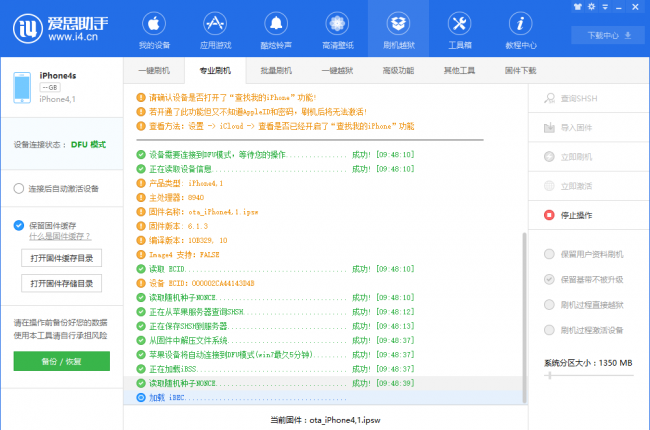Select log row 固件版本: 6.1.3
The height and width of the screenshot is (430, 650).
tap(325, 226)
